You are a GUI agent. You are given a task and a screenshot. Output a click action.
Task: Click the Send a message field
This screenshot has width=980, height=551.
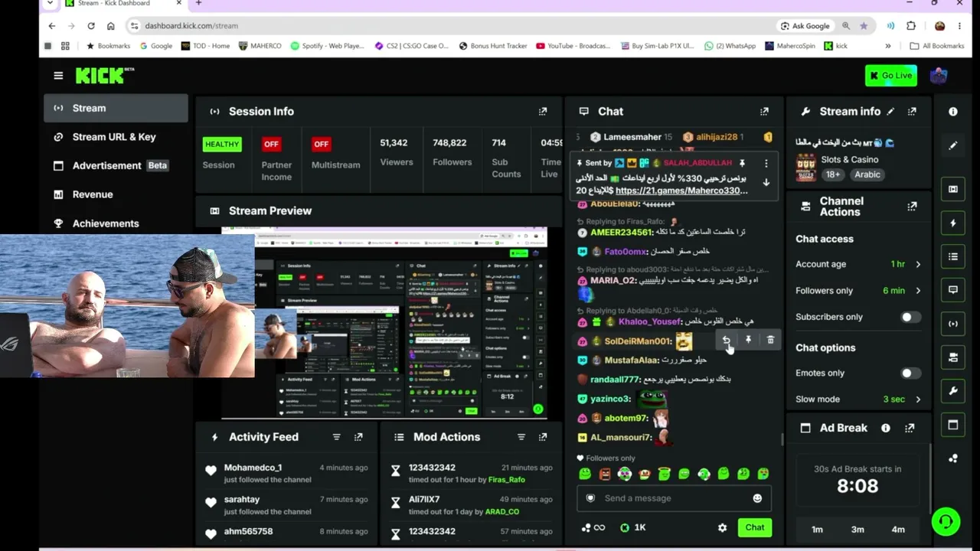point(674,498)
